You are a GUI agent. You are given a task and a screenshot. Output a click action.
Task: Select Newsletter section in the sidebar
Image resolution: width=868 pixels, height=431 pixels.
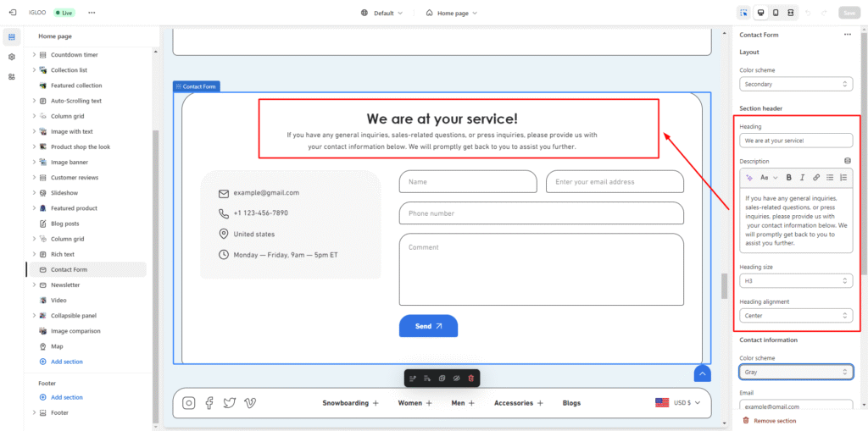click(x=65, y=285)
